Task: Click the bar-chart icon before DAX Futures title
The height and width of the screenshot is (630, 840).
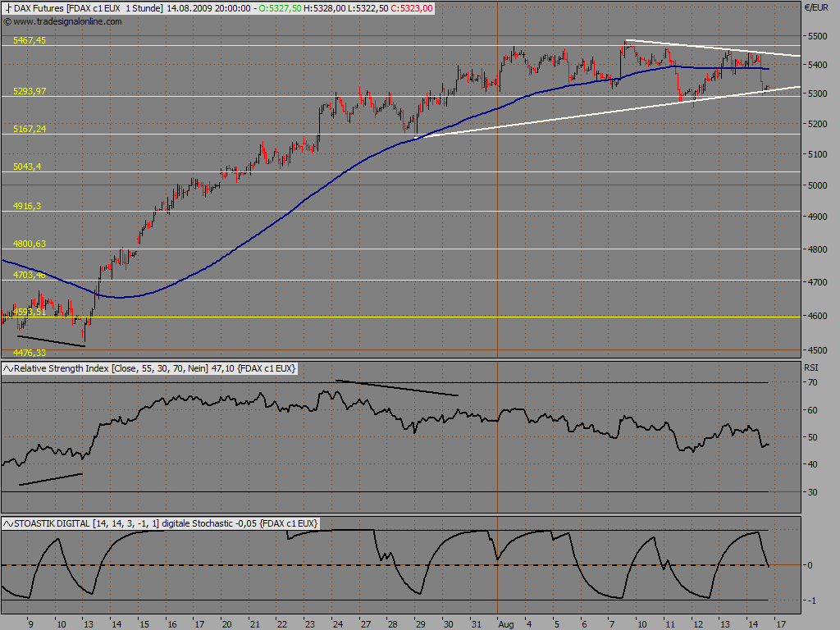Action: [x=8, y=8]
